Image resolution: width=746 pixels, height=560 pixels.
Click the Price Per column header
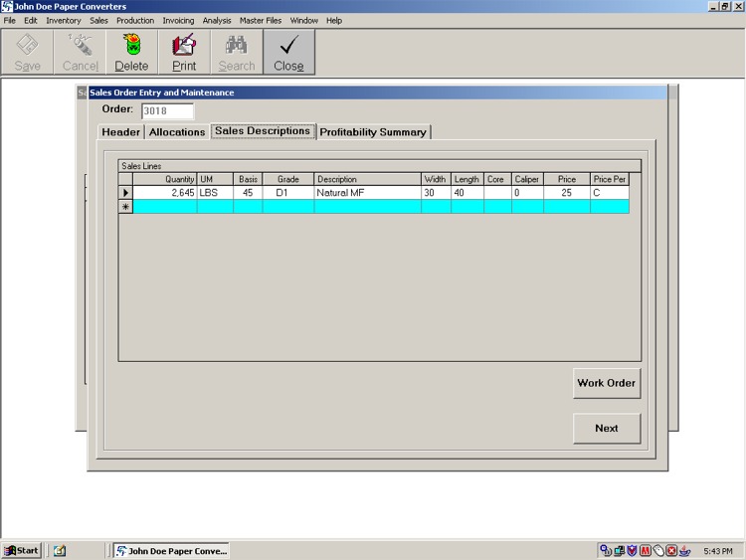click(x=610, y=179)
